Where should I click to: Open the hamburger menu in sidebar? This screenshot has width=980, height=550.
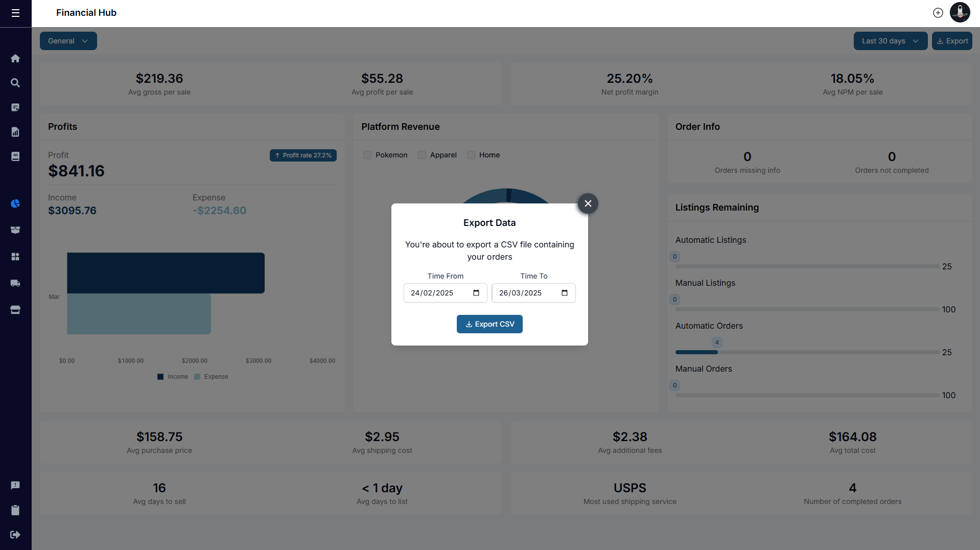coord(15,13)
